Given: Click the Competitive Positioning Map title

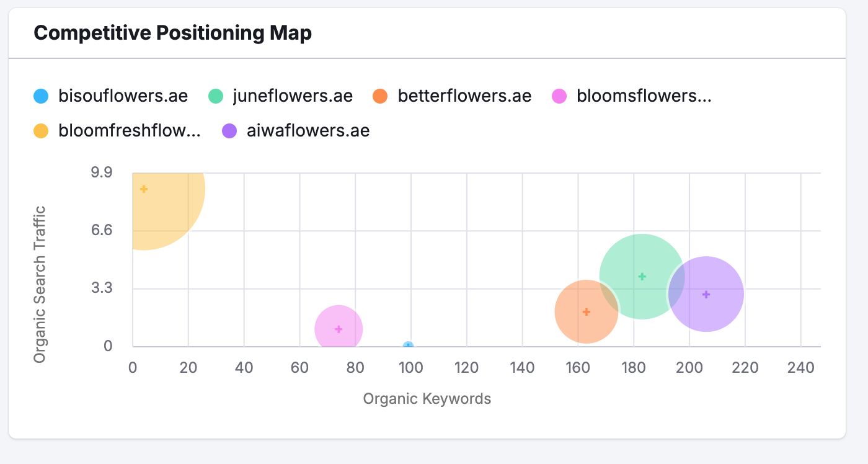Looking at the screenshot, I should tap(172, 33).
